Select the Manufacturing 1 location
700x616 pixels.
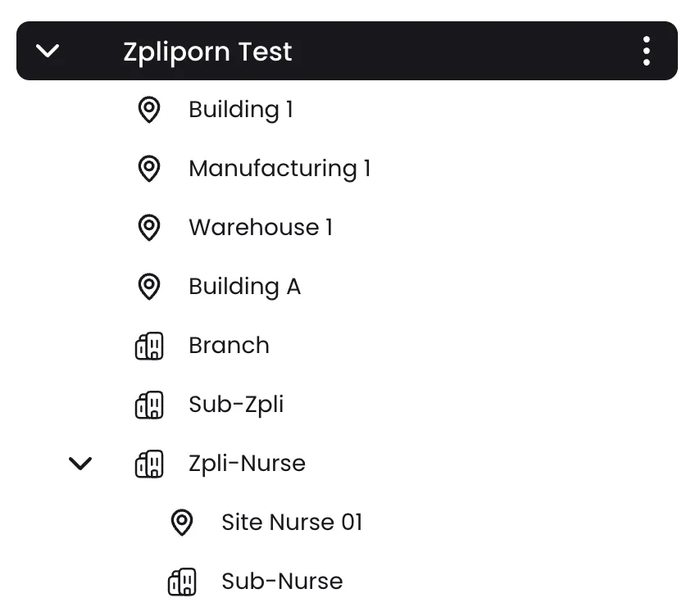coord(280,169)
